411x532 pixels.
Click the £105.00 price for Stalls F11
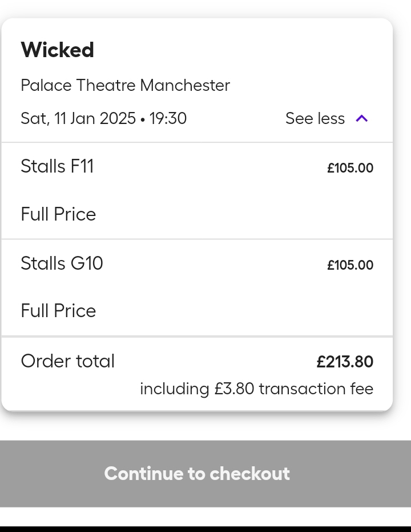(x=350, y=168)
